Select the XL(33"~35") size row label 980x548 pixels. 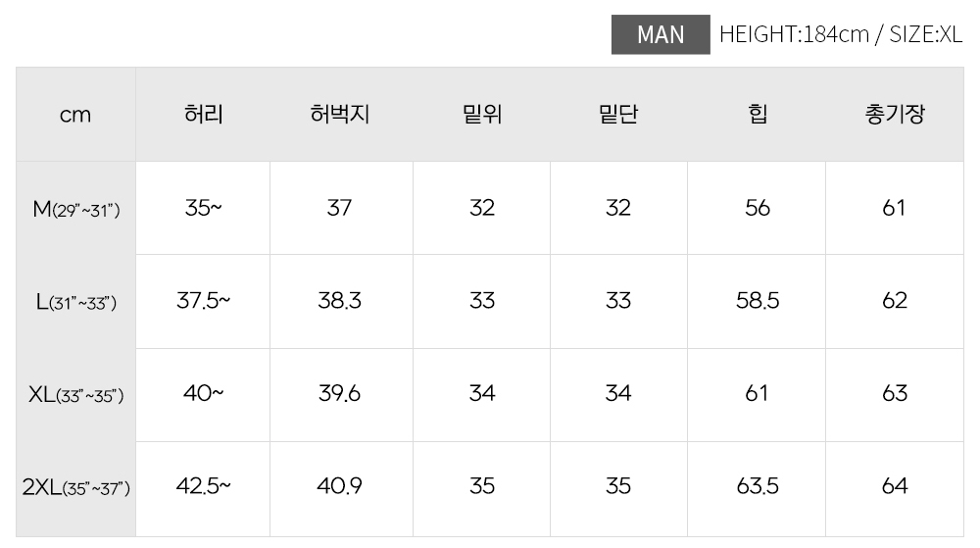coord(75,395)
